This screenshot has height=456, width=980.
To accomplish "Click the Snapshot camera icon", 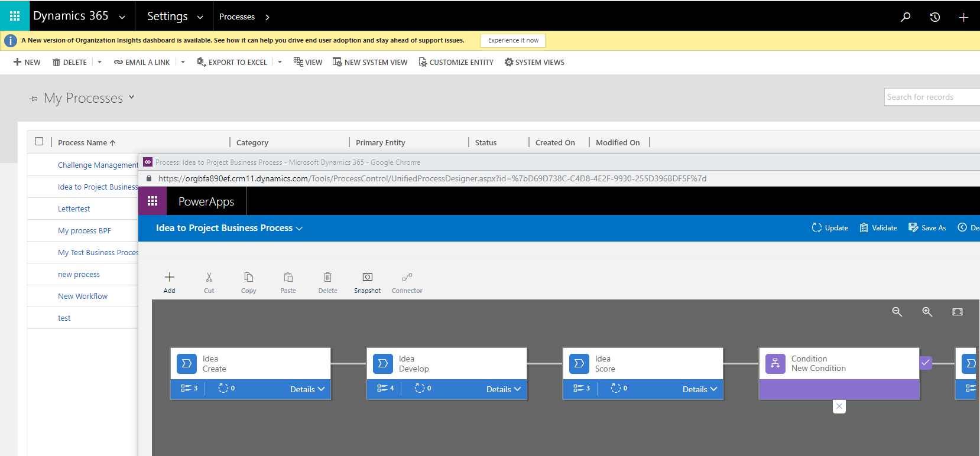I will [367, 277].
